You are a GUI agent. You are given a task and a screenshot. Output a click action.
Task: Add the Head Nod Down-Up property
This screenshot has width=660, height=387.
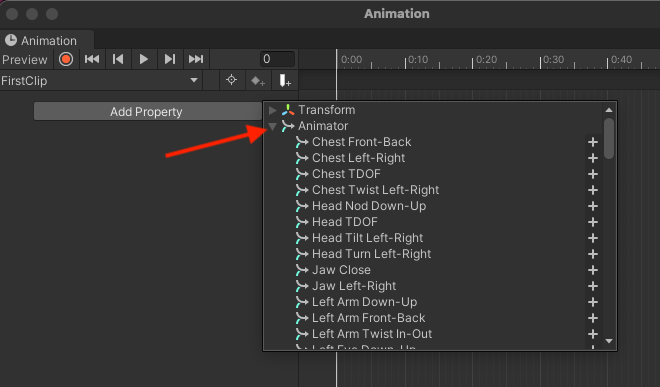593,206
